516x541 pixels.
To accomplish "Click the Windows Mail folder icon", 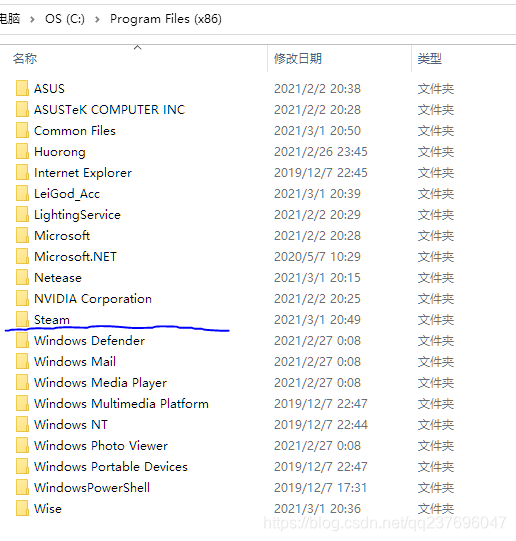I will click(22, 362).
